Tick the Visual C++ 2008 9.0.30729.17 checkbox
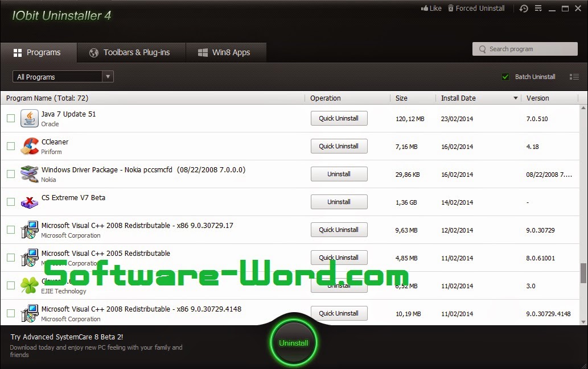This screenshot has width=588, height=369. 11,230
